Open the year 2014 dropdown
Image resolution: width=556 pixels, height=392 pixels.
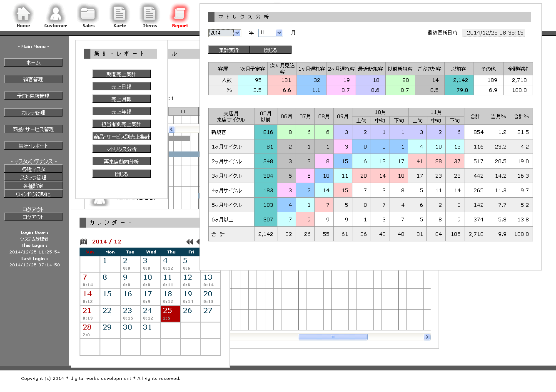224,33
